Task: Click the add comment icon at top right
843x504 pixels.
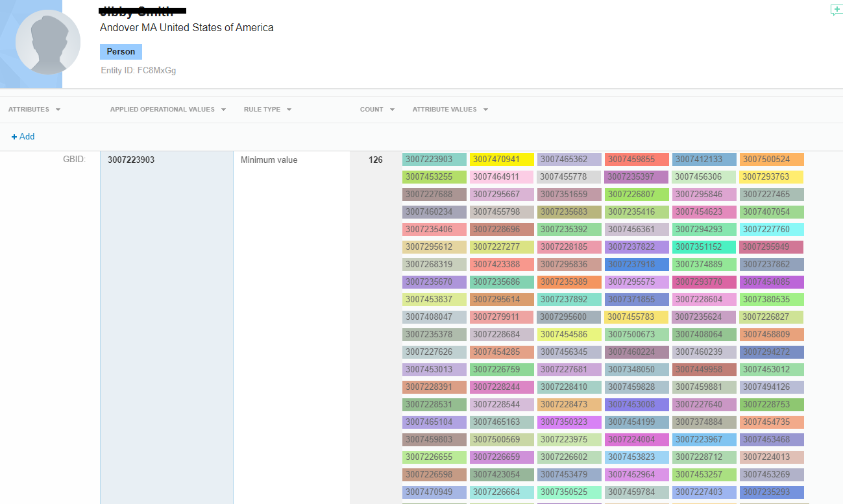Action: (836, 10)
